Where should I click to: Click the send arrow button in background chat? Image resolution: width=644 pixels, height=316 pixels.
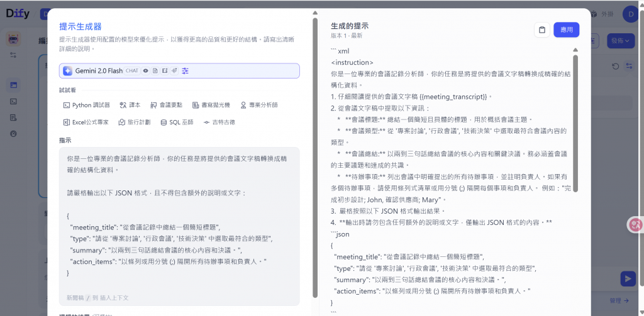tap(628, 279)
